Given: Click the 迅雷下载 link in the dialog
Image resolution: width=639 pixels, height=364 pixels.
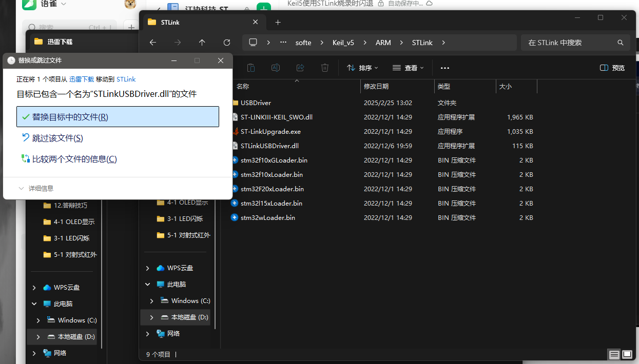Looking at the screenshot, I should [82, 79].
